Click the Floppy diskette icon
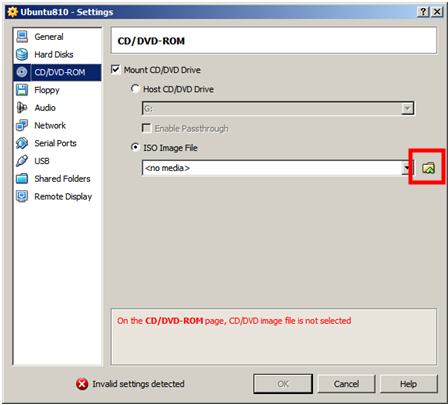This screenshot has width=448, height=405. [x=22, y=90]
